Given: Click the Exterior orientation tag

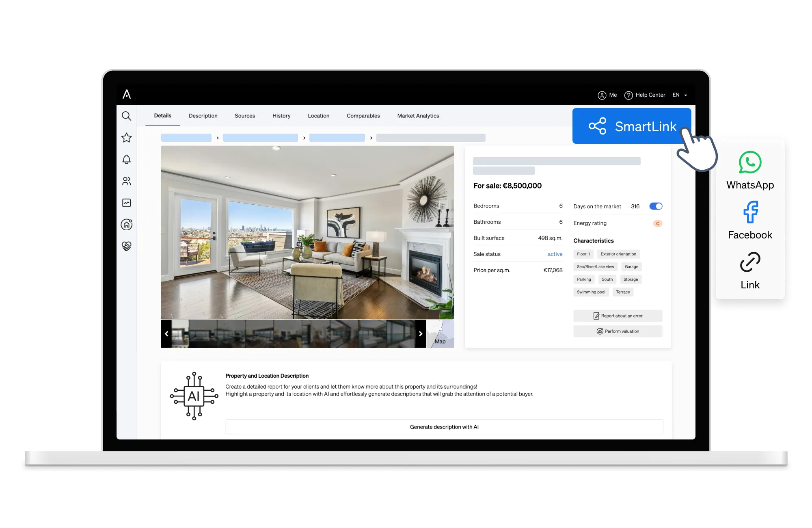Looking at the screenshot, I should [x=618, y=254].
